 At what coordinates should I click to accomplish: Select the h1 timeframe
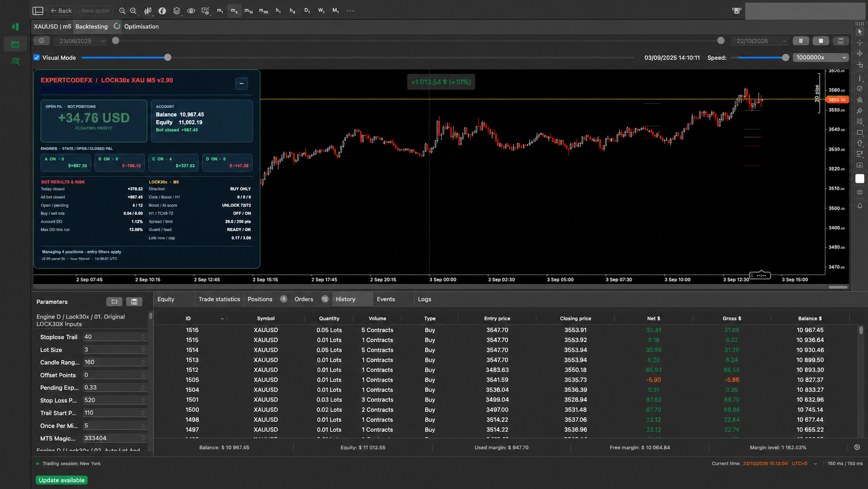click(278, 10)
